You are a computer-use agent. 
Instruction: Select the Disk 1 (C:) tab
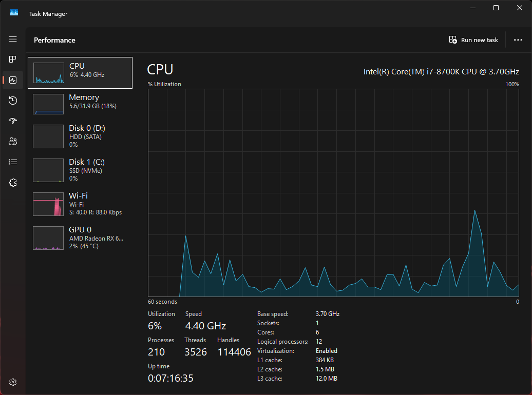click(80, 170)
